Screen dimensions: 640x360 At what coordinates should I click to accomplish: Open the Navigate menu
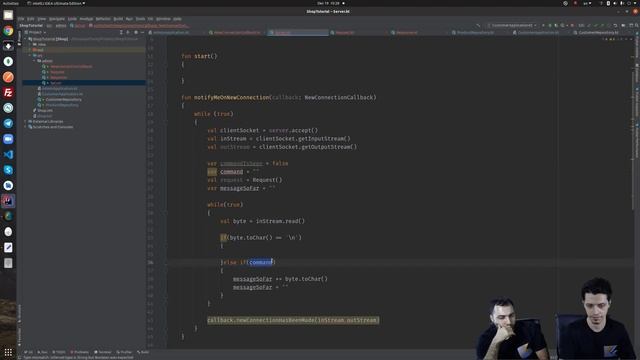point(57,19)
